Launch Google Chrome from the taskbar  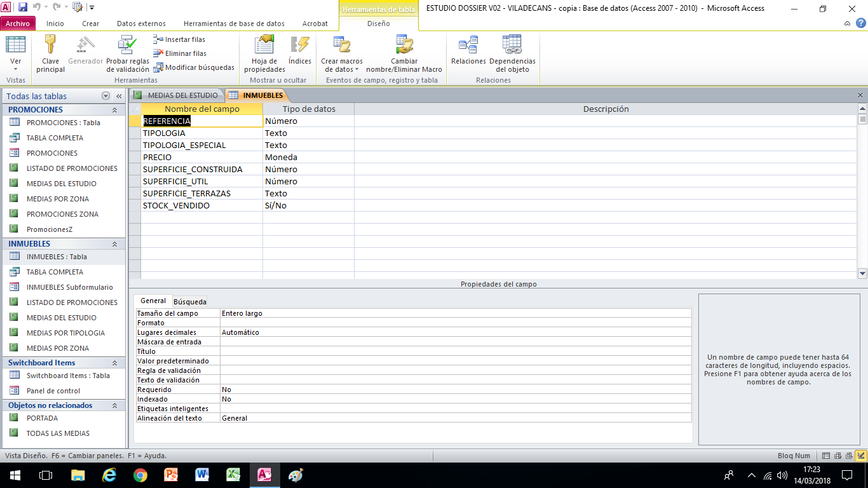(140, 475)
